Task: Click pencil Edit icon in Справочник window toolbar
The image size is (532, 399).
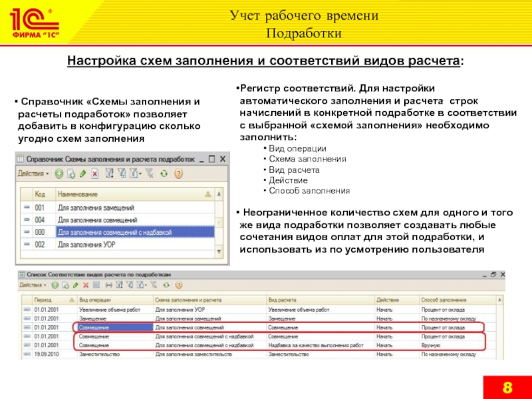Action: click(82, 174)
